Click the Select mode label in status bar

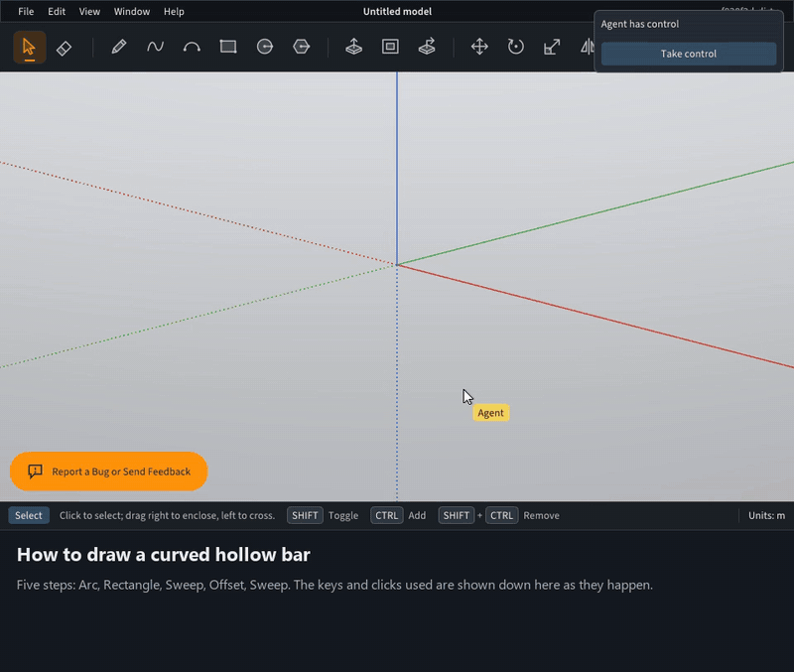tap(29, 515)
